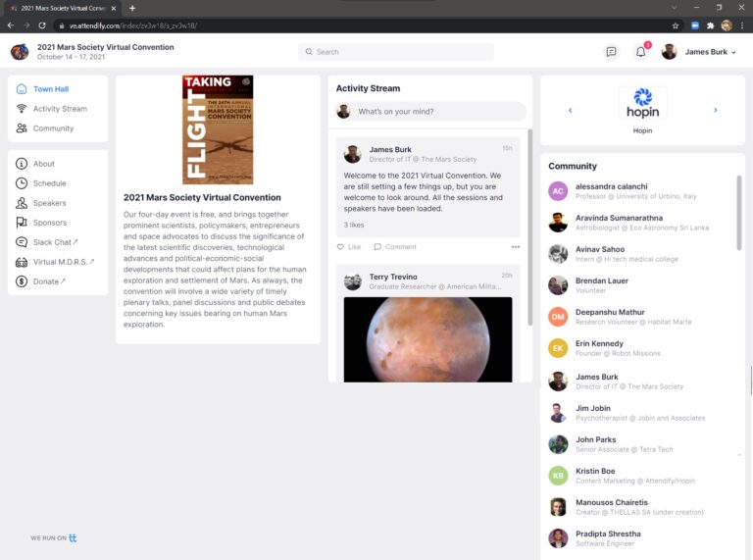Image resolution: width=753 pixels, height=560 pixels.
Task: Open Erin Kennedy's community entry
Action: tap(640, 348)
